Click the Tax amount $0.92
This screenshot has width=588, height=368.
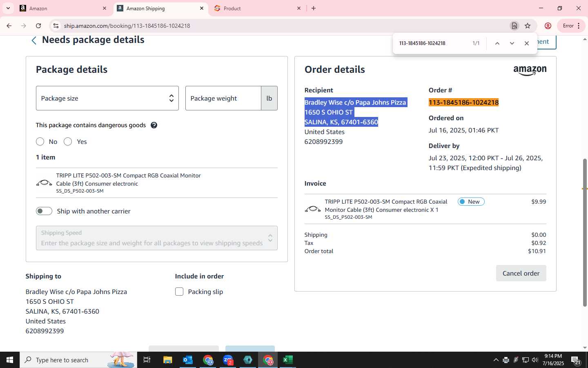pos(539,243)
